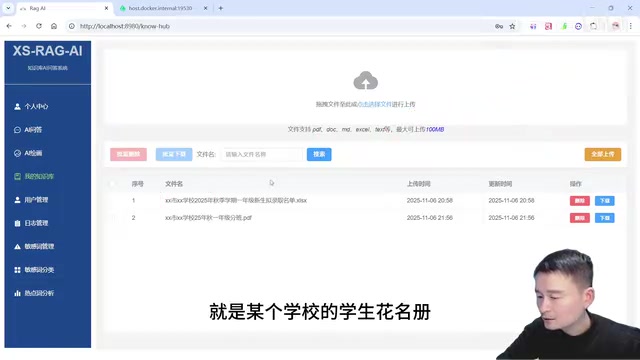Click the orange 全部上传 button
The height and width of the screenshot is (360, 640).
[603, 154]
